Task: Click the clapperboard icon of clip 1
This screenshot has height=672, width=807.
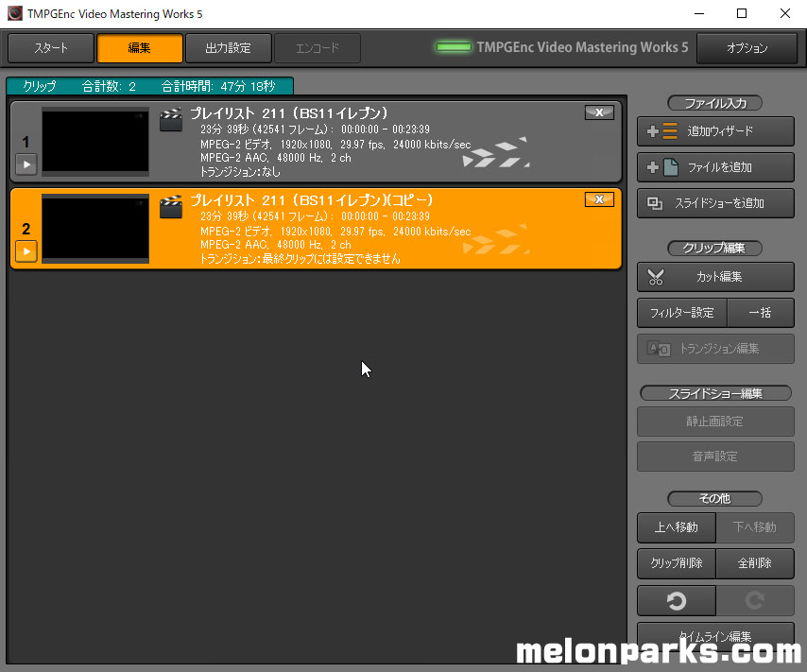Action: coord(171,119)
